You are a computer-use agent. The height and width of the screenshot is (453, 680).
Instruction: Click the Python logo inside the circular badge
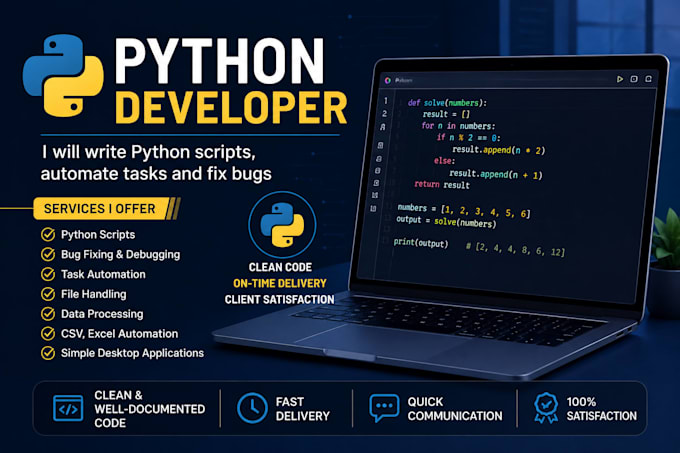point(282,225)
